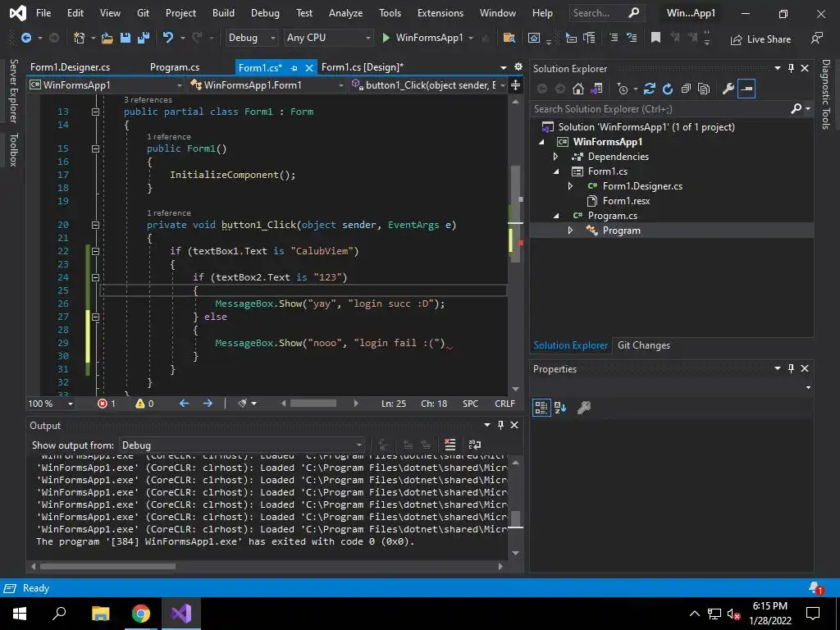Expand the Dependencies node
Viewport: 840px width, 630px height.
coord(555,157)
